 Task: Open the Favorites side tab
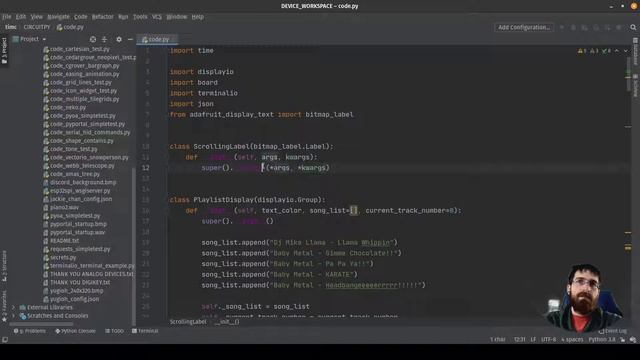click(4, 305)
